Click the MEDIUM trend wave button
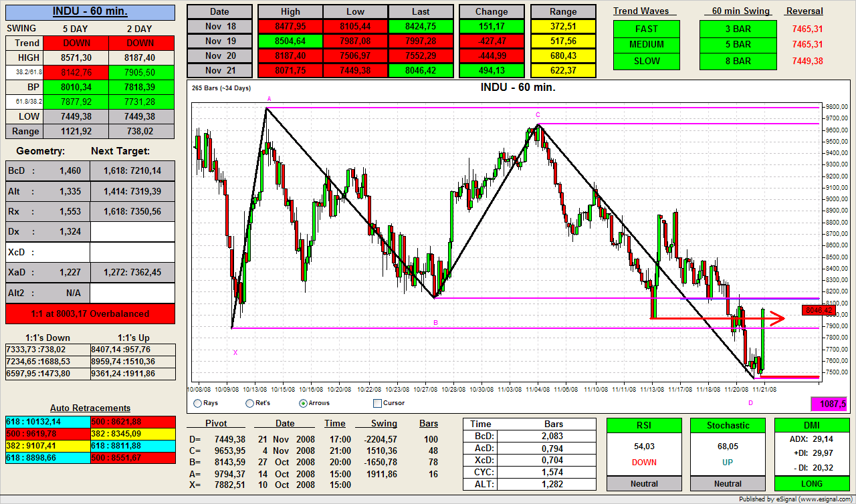856x504 pixels. pyautogui.click(x=647, y=45)
